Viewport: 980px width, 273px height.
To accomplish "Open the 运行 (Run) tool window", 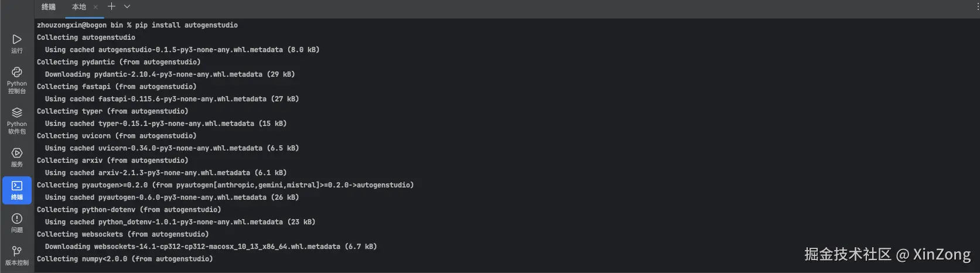I will [17, 43].
